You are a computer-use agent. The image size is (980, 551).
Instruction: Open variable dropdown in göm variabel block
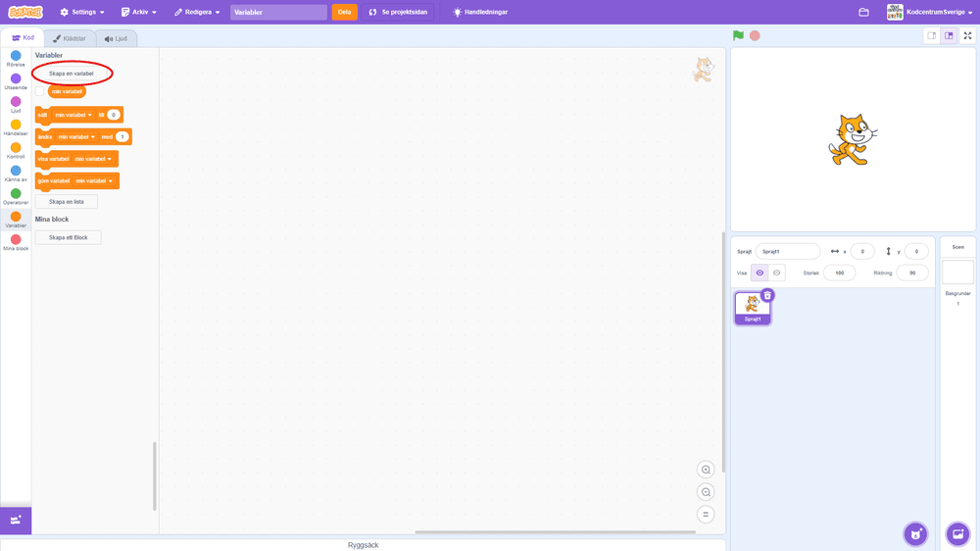[x=94, y=181]
